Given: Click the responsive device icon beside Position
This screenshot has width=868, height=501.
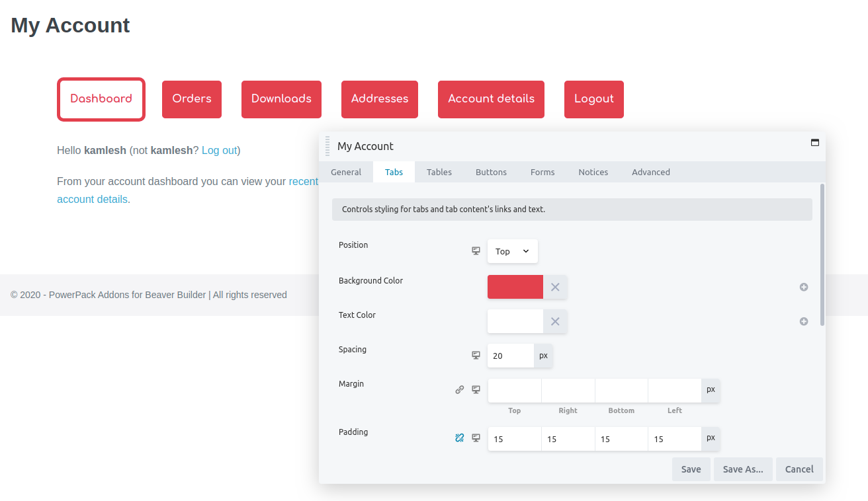Looking at the screenshot, I should click(475, 251).
